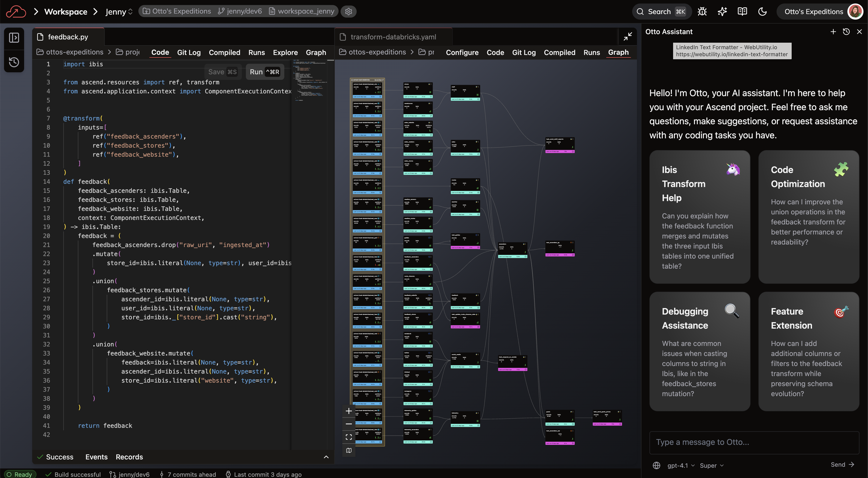Select the transform-databricks.yaml file tab
The width and height of the screenshot is (868, 478).
pyautogui.click(x=393, y=37)
